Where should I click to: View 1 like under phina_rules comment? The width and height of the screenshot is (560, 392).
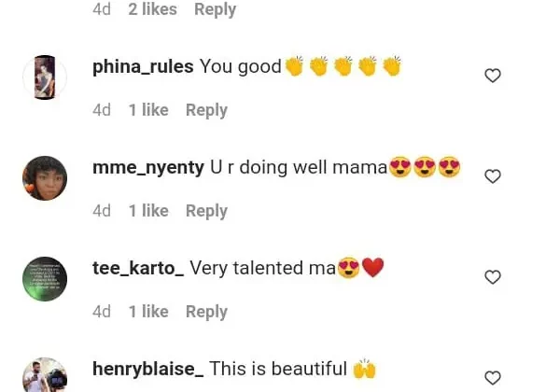tap(148, 110)
